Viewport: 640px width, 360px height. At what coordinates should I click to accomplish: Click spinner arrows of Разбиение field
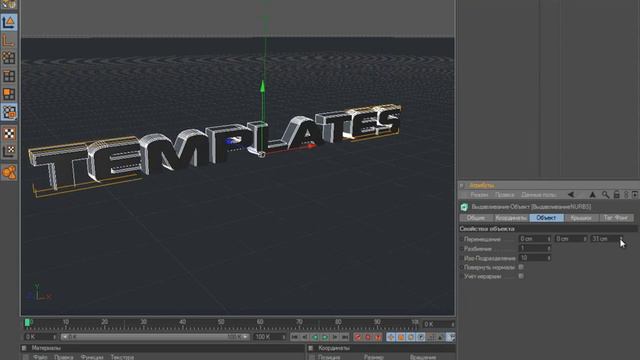pyautogui.click(x=549, y=248)
